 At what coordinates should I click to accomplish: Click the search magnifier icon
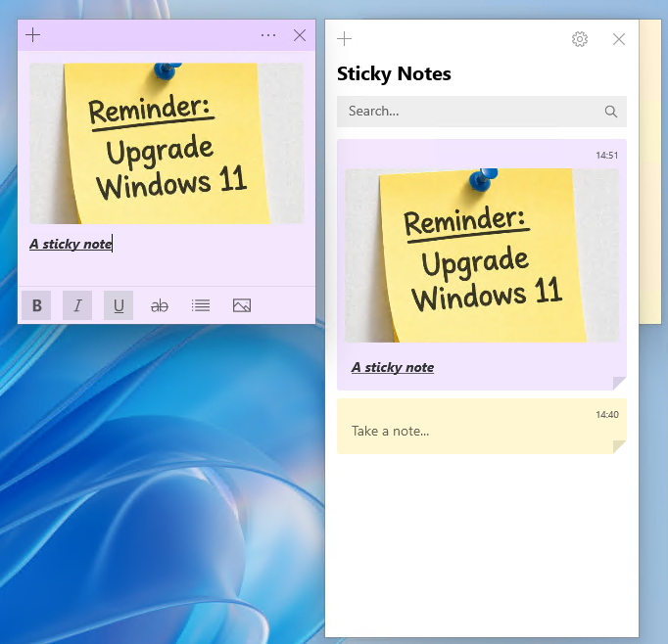click(611, 112)
